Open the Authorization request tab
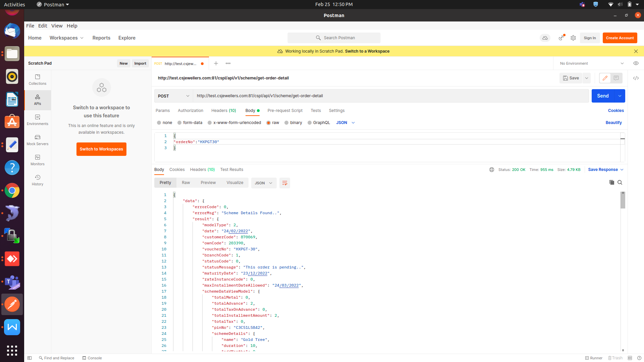 point(191,111)
